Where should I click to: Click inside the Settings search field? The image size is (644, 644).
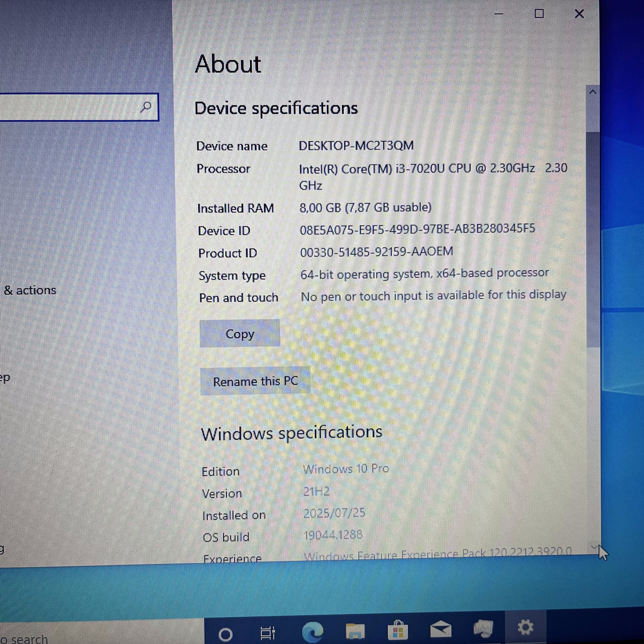coord(67,107)
